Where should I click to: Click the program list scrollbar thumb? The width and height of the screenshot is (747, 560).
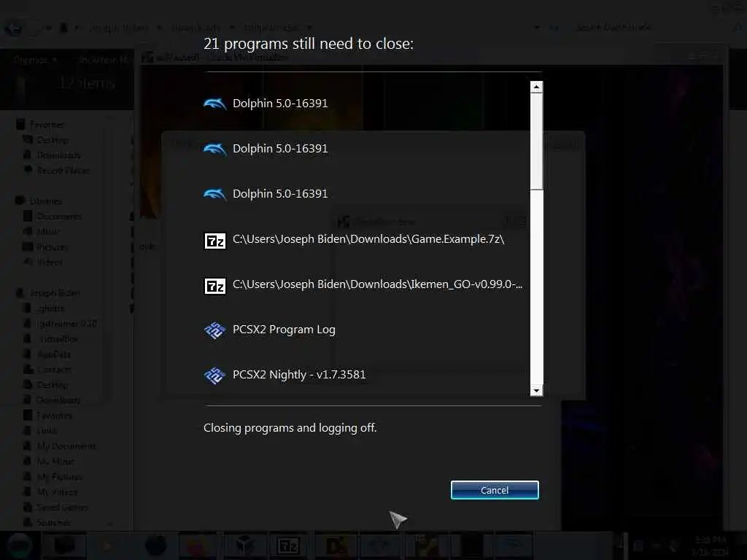coord(536,141)
